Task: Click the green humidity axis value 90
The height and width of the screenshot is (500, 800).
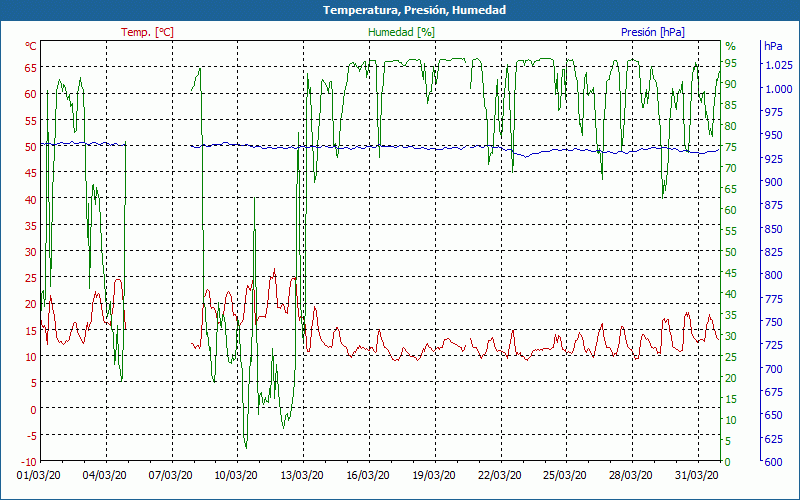Action: click(x=731, y=84)
